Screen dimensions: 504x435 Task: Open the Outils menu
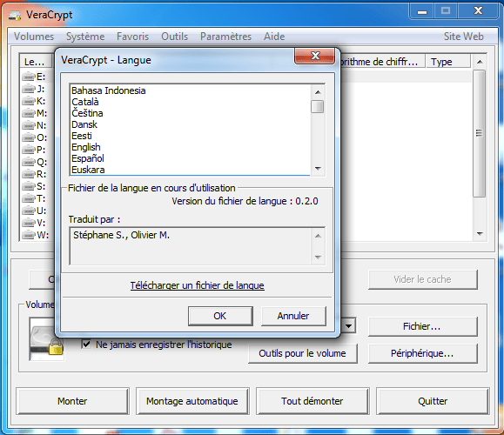175,37
